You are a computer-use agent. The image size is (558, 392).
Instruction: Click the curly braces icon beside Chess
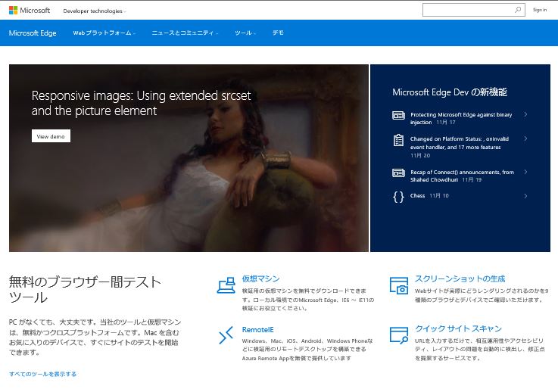click(x=398, y=196)
